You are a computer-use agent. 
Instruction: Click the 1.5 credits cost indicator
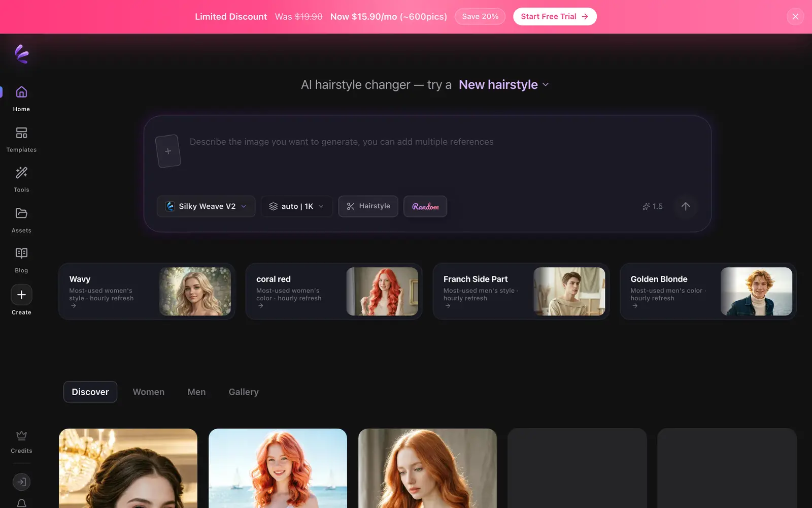point(653,206)
